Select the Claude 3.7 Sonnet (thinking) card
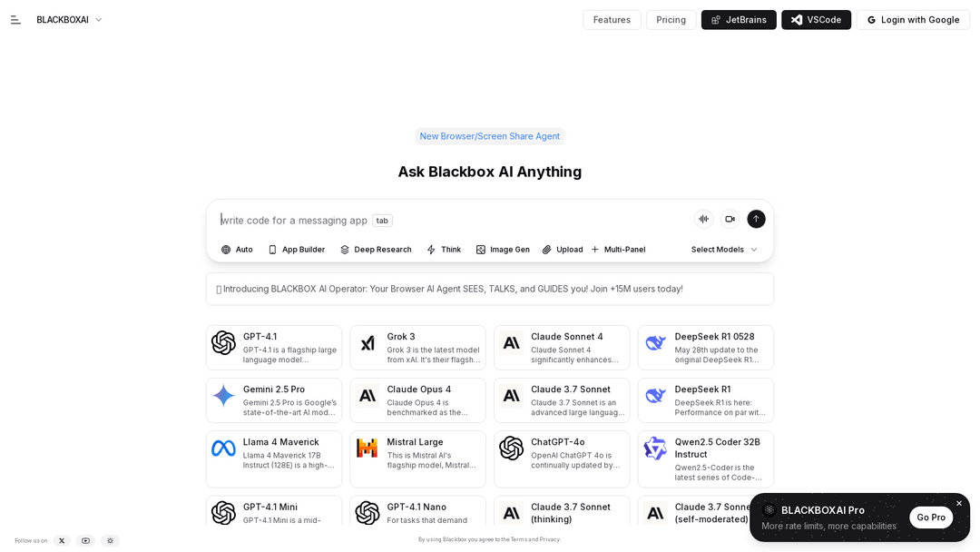 point(562,511)
